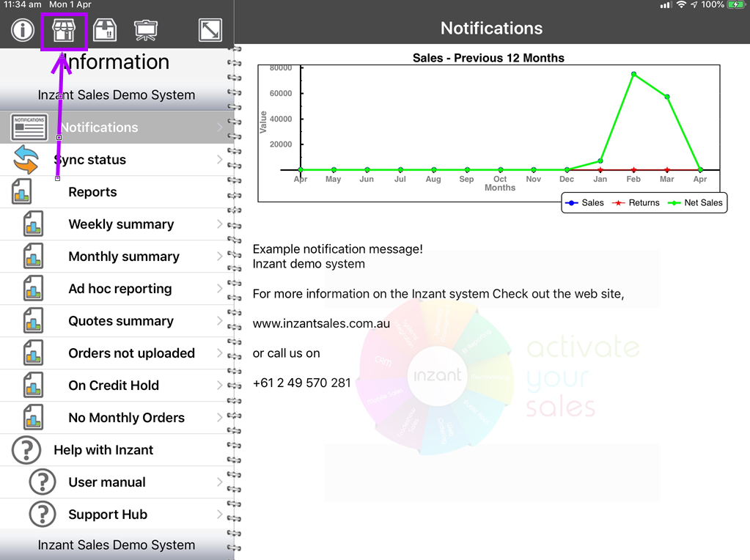The image size is (750, 560).
Task: Open the User manual
Action: (x=117, y=482)
